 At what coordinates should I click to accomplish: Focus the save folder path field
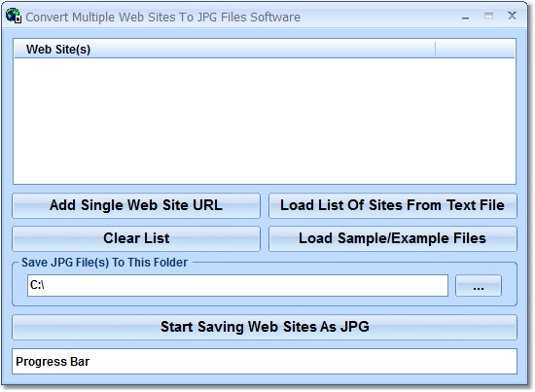[x=237, y=286]
